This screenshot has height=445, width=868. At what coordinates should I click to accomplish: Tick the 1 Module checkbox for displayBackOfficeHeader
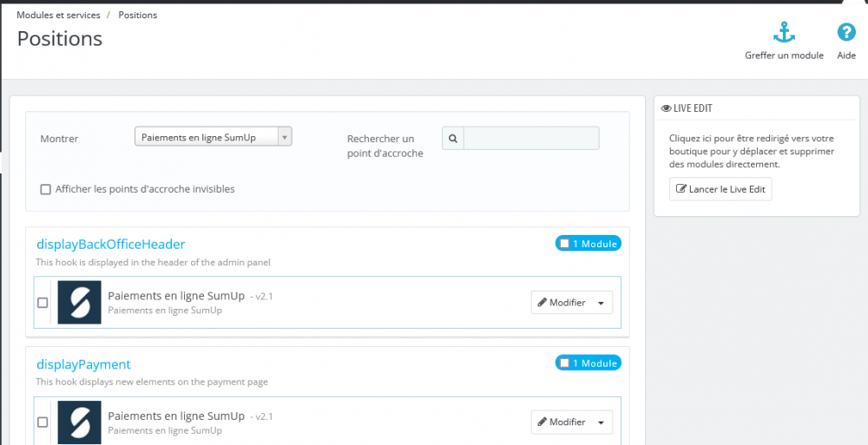click(564, 244)
